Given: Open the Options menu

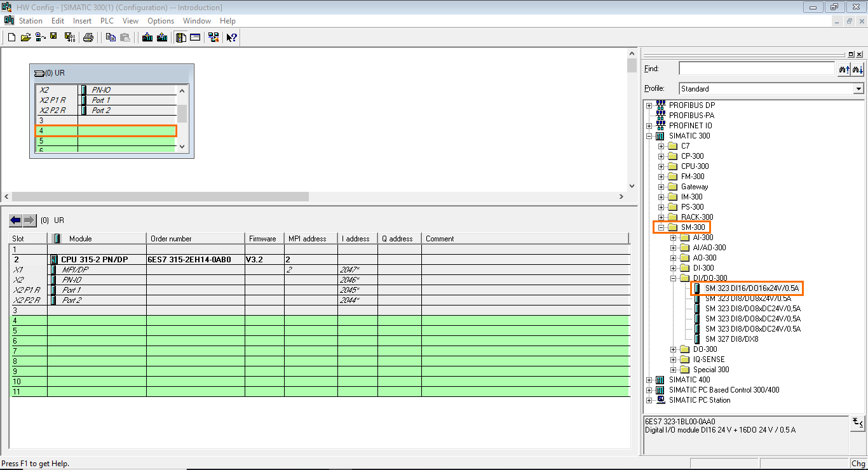Looking at the screenshot, I should (161, 21).
